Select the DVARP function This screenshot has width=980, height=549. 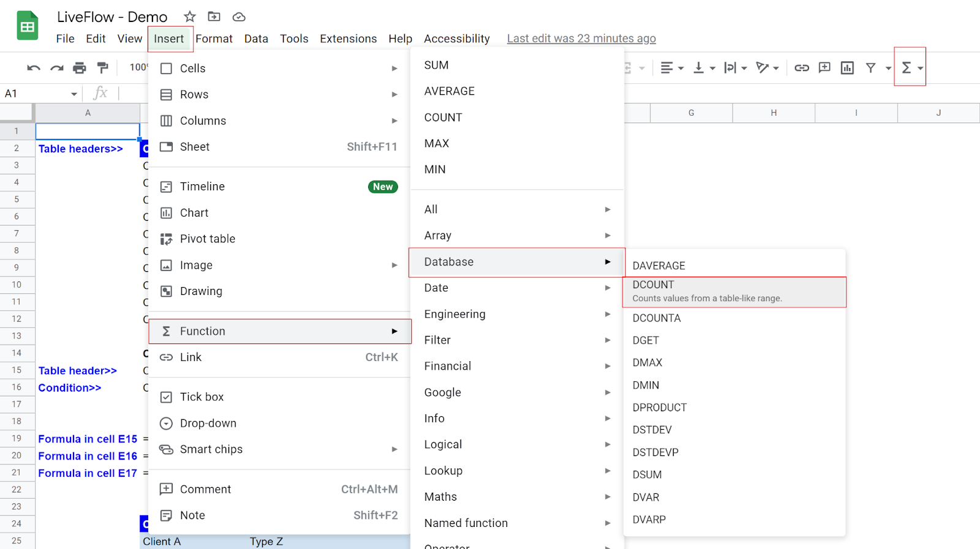(734, 520)
